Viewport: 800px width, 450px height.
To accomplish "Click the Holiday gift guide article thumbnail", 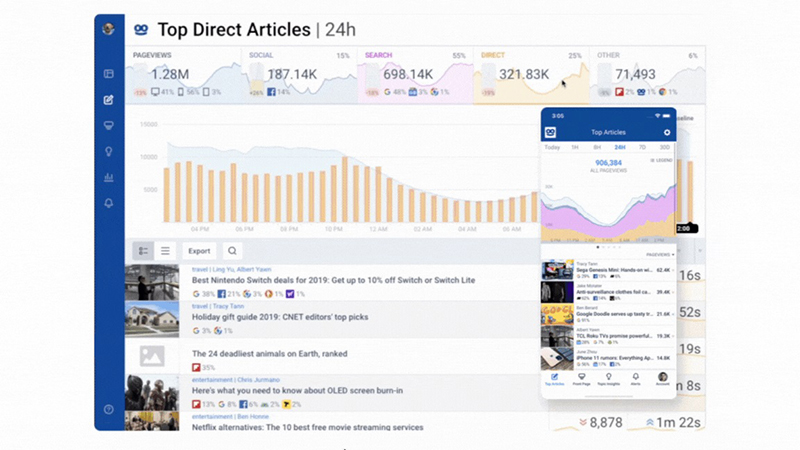I will click(x=151, y=319).
